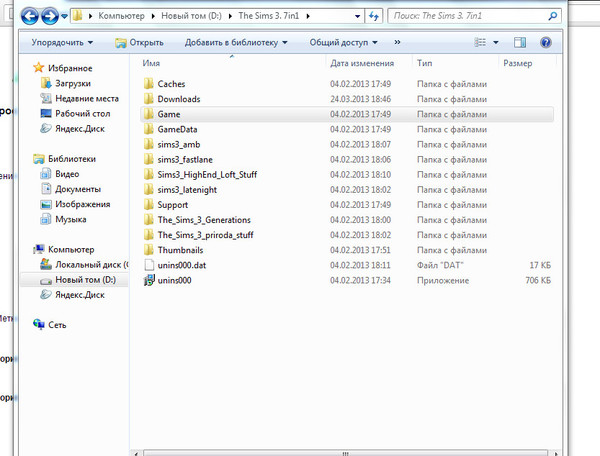Viewport: 600px width, 456px height.
Task: Click The Sims 3. 7in1 breadcrumb segment
Action: [x=269, y=16]
